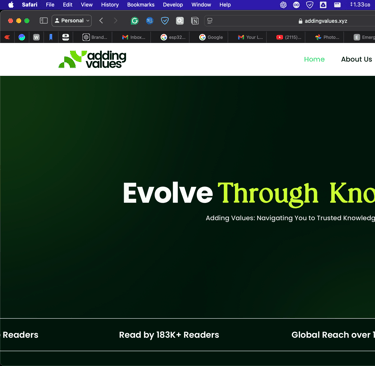Click the grey square extension icon
This screenshot has width=375, height=366.
point(180,21)
